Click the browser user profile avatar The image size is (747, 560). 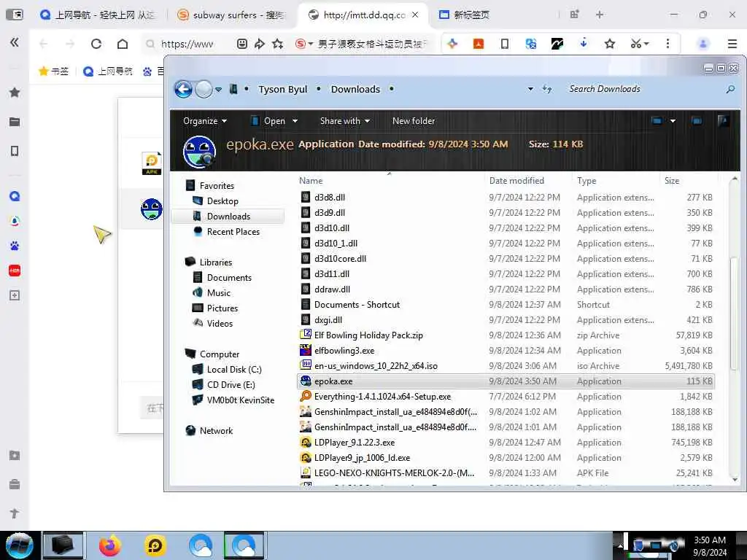[703, 44]
